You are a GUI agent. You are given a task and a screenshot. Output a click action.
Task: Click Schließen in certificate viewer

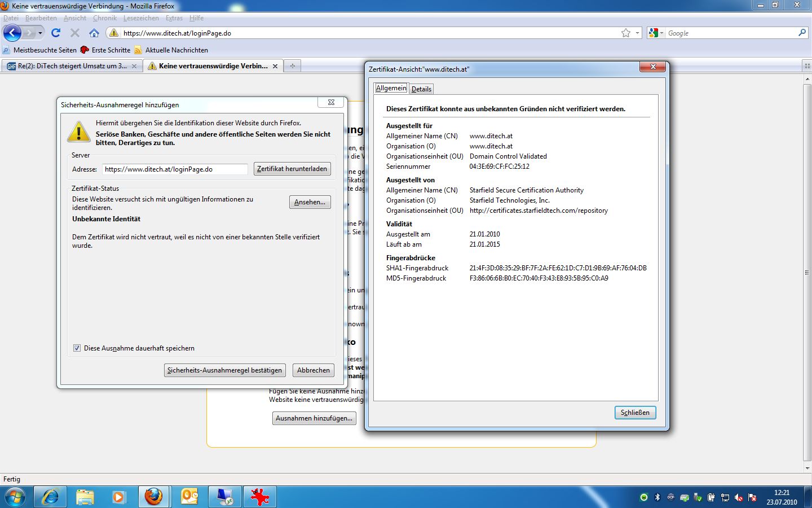click(635, 413)
